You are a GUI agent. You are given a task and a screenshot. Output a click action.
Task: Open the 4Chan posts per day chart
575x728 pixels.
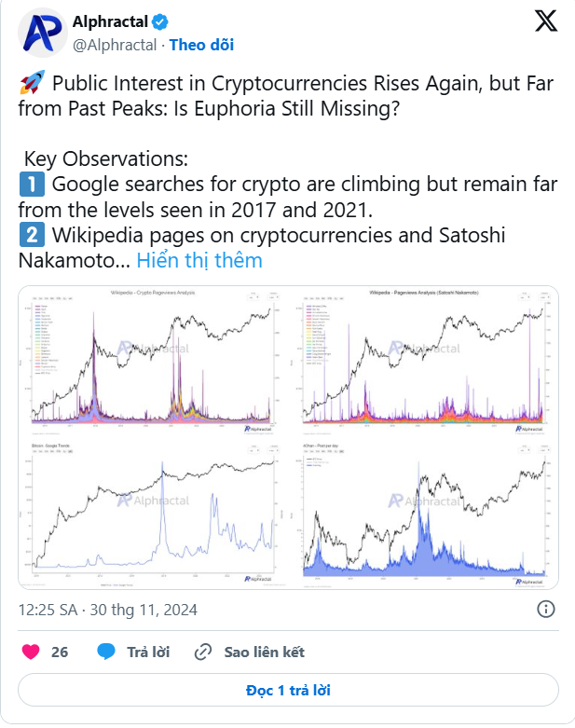424,514
